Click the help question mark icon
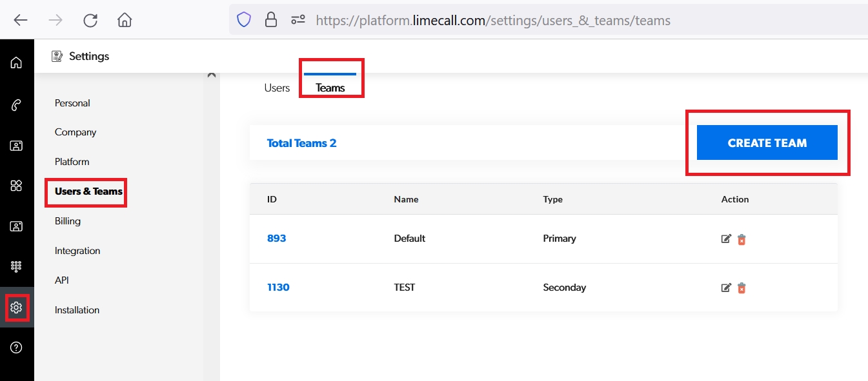This screenshot has height=381, width=868. [16, 347]
